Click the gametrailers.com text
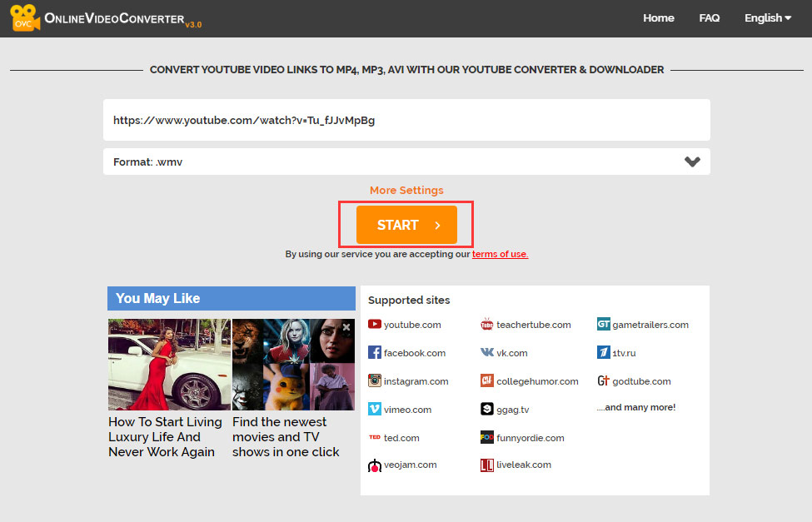The image size is (812, 522). point(650,325)
